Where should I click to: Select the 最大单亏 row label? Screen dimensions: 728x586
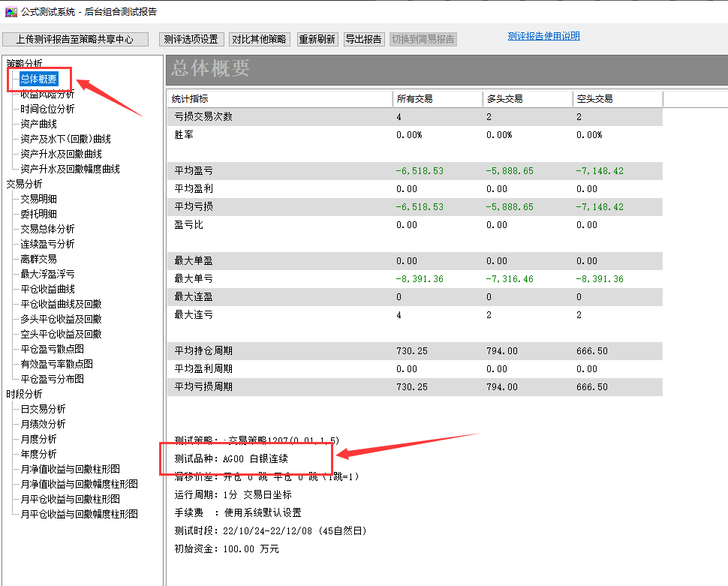point(194,278)
